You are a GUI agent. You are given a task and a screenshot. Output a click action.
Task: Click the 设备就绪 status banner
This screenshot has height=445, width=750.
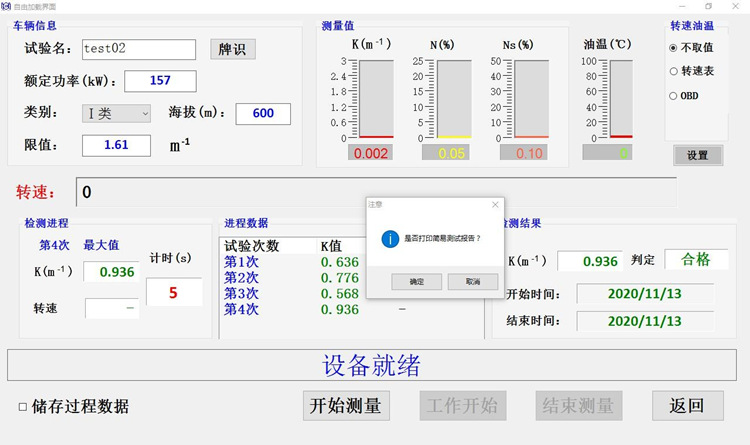pyautogui.click(x=372, y=365)
